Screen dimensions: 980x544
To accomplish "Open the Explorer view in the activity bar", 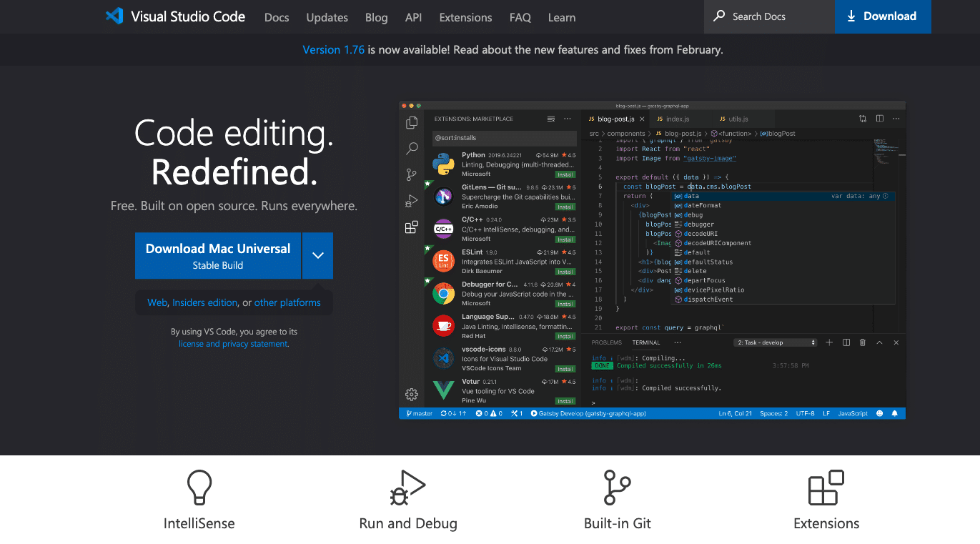I will coord(412,122).
